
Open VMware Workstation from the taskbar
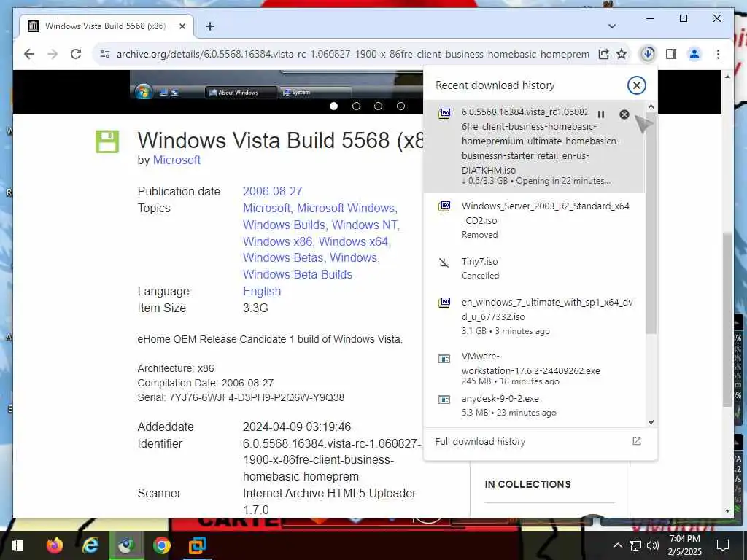tap(197, 545)
